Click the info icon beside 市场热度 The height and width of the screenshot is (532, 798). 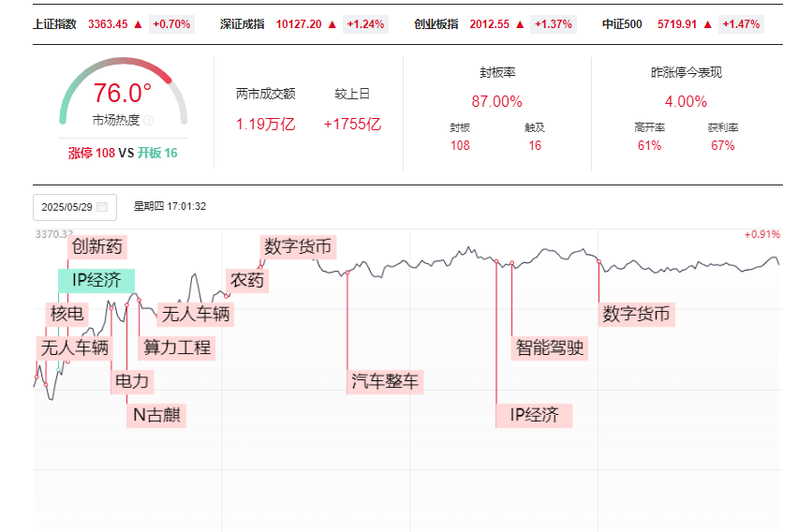[149, 121]
